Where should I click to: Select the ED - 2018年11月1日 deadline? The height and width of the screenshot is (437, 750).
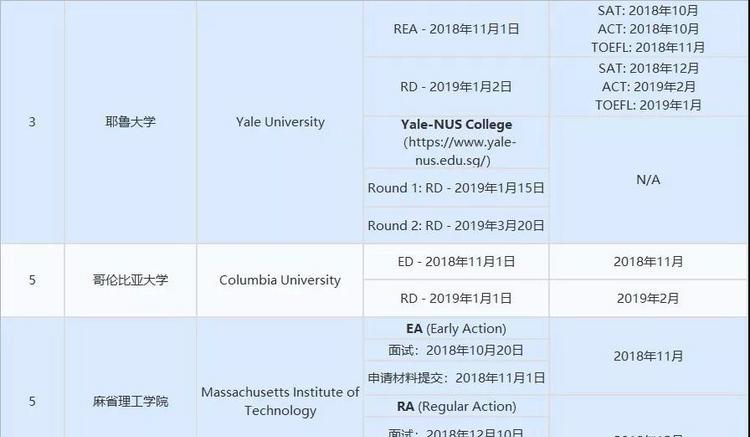[x=455, y=262]
